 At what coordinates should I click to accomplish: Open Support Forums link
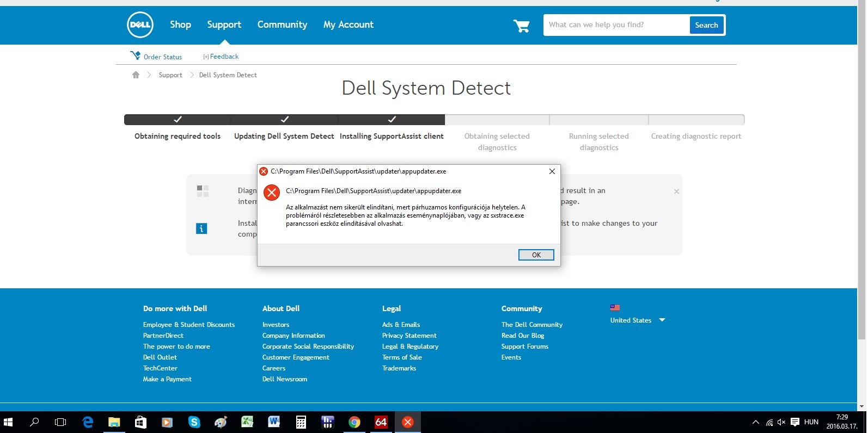[x=525, y=347]
